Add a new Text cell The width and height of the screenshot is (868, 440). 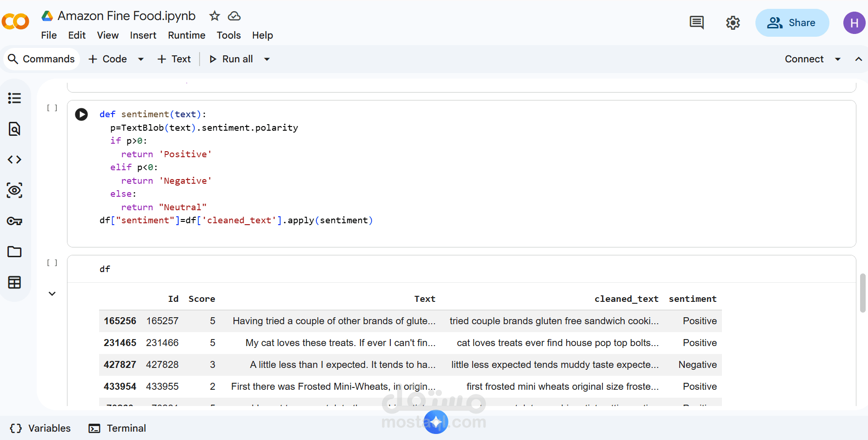(174, 59)
